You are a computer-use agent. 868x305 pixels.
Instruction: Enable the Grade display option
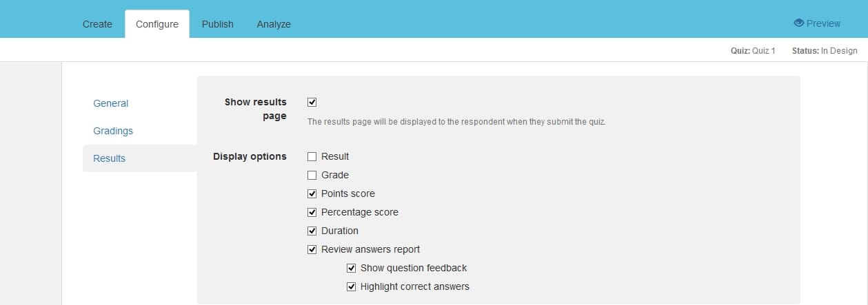click(x=312, y=175)
